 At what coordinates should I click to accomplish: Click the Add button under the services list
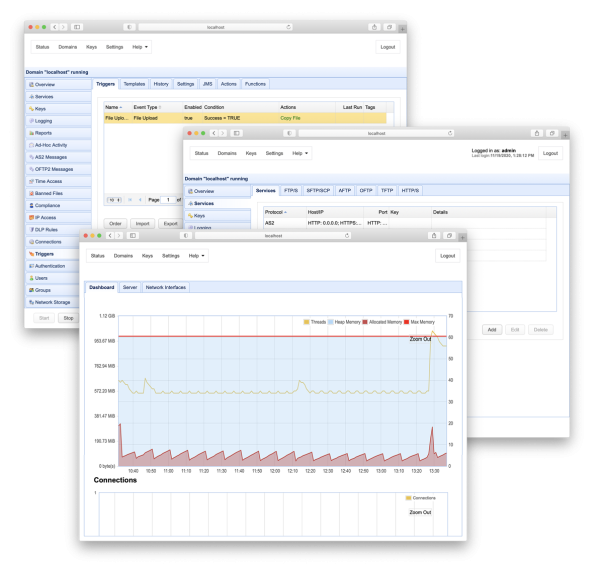coord(491,329)
